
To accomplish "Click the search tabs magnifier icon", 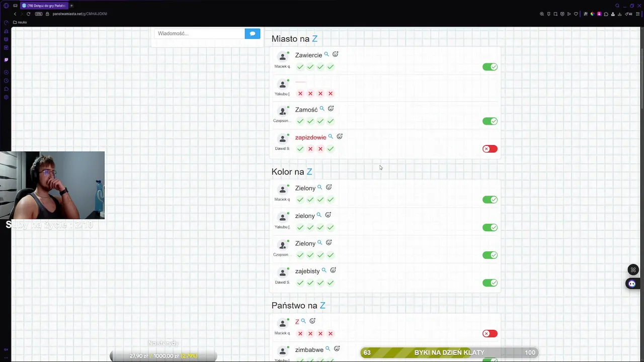I will pos(617,6).
